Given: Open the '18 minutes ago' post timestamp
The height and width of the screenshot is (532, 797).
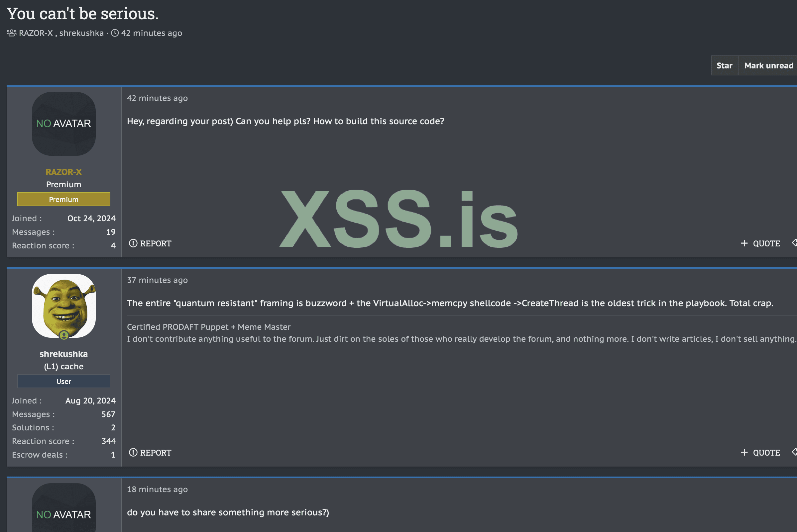Looking at the screenshot, I should point(157,489).
